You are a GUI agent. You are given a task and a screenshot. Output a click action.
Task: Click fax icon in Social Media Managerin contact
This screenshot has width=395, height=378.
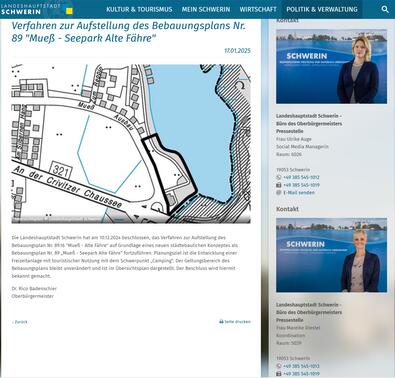tap(279, 185)
